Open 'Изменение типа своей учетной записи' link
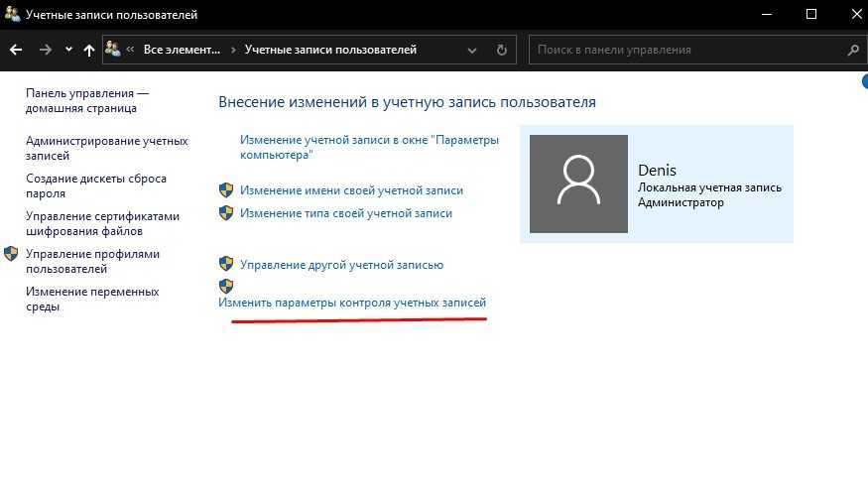The image size is (868, 490). [x=345, y=213]
